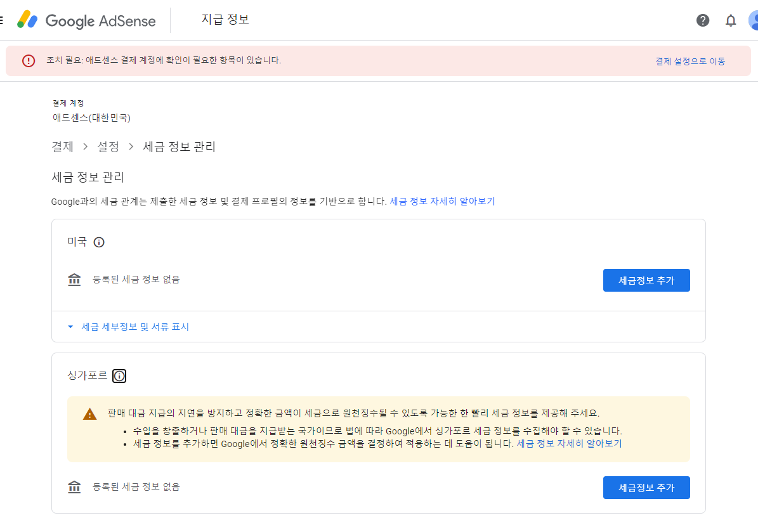Click 세금정보 추가 button for 미국
Screen dimensions: 758x532
646,280
